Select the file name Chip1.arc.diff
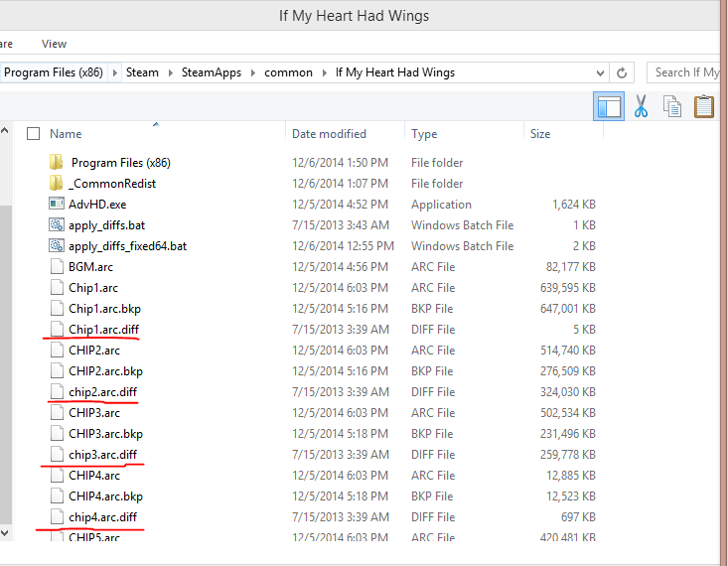Screen dimensions: 728x566 pos(103,330)
